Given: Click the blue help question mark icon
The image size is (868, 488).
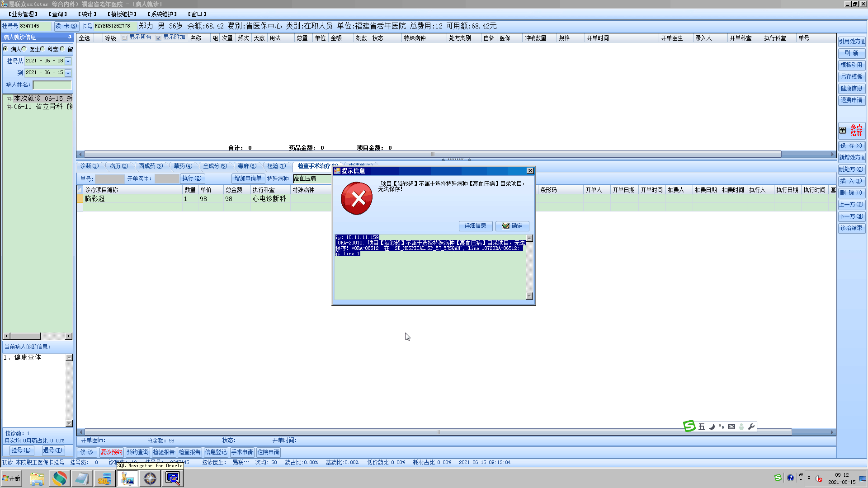Looking at the screenshot, I should 790,478.
